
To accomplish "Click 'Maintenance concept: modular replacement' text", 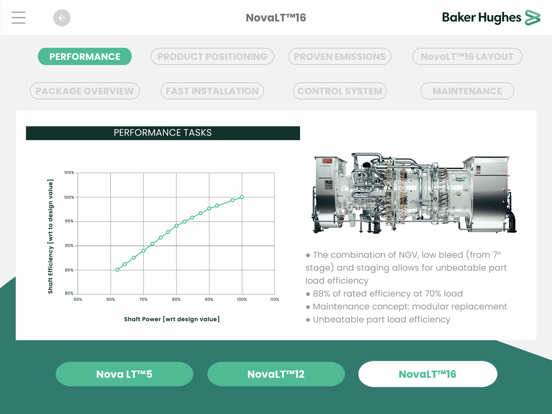I will point(406,307).
